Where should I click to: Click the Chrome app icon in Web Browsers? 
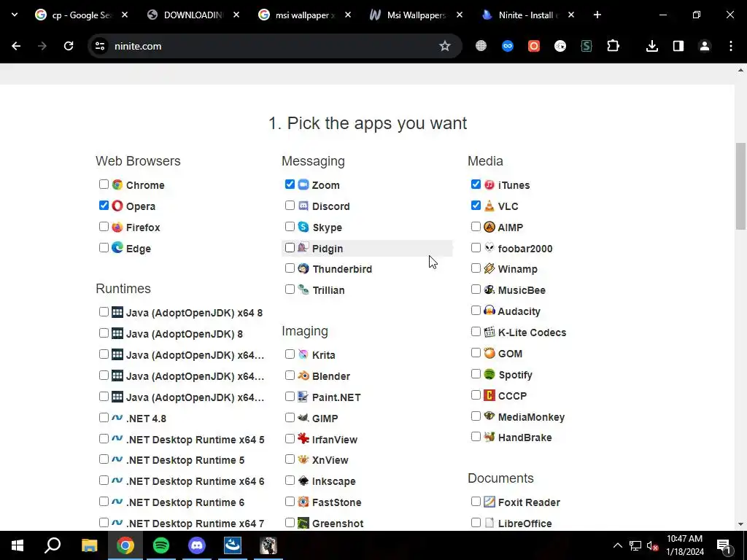click(x=117, y=184)
